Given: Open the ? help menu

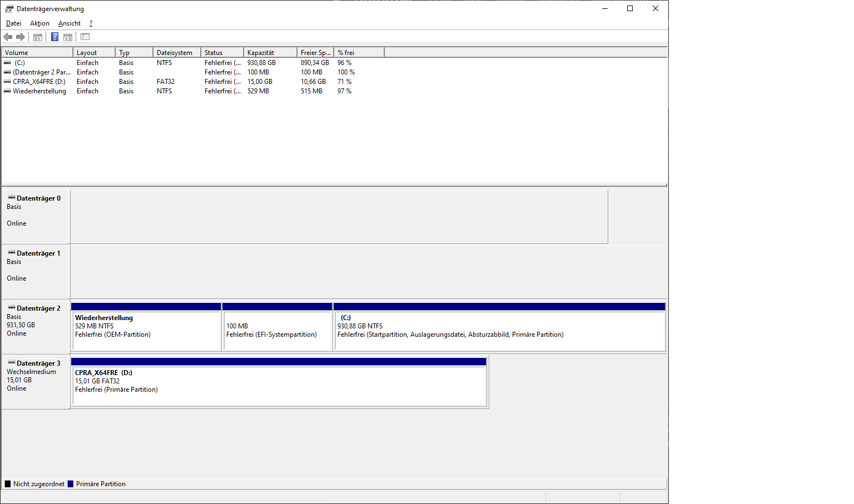Looking at the screenshot, I should tap(91, 23).
